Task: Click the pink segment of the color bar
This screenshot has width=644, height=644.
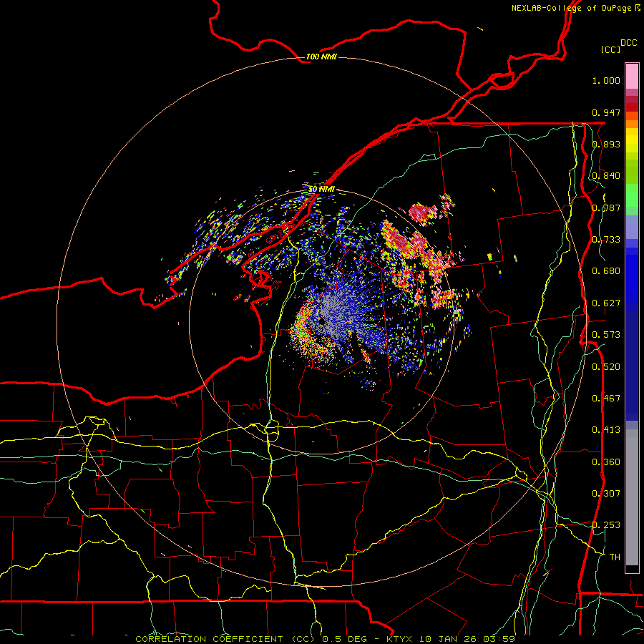Action: click(632, 76)
